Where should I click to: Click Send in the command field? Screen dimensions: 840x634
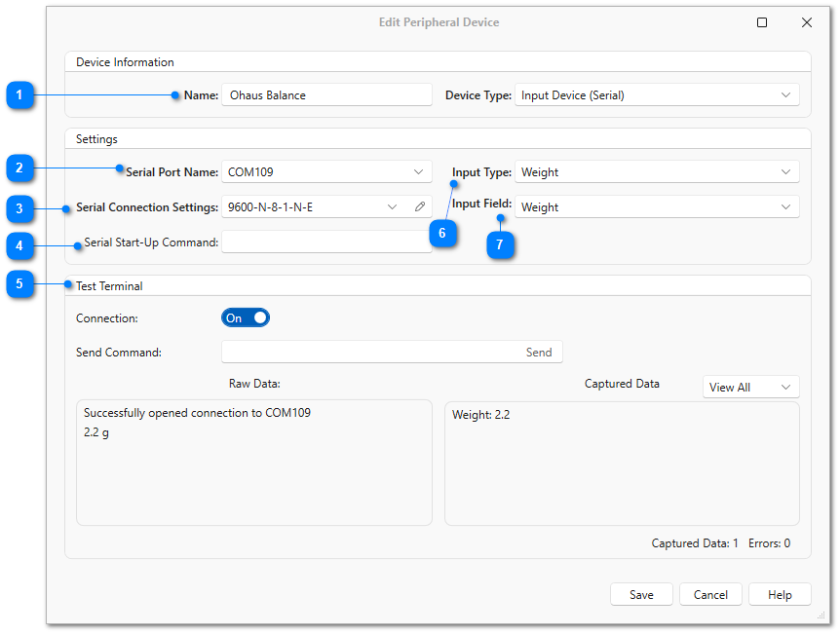point(538,353)
